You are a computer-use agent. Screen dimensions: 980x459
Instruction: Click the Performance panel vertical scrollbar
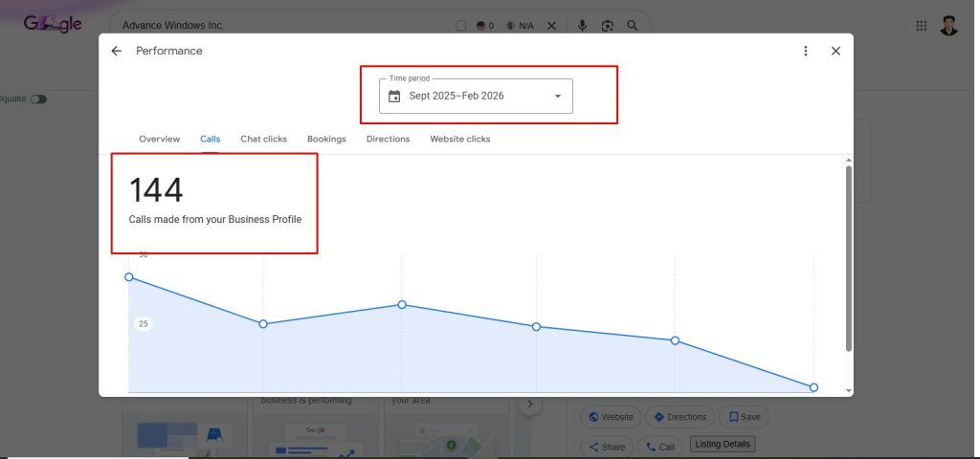(x=848, y=258)
